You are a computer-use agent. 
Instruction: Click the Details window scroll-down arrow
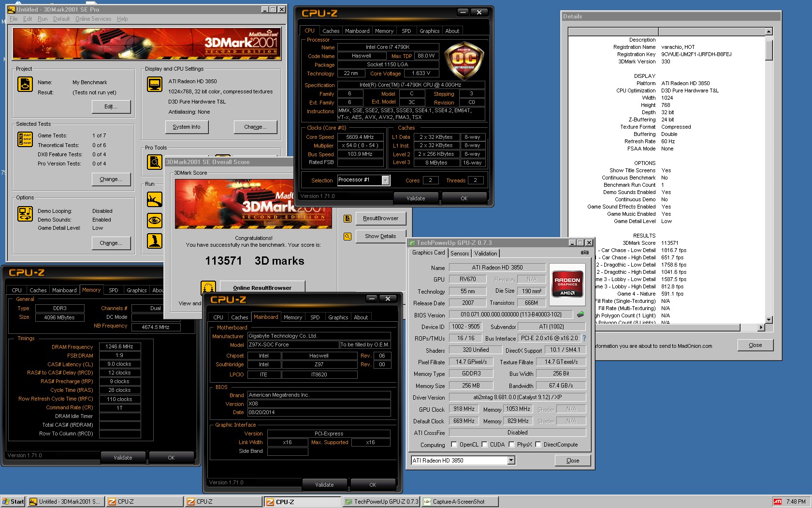769,320
